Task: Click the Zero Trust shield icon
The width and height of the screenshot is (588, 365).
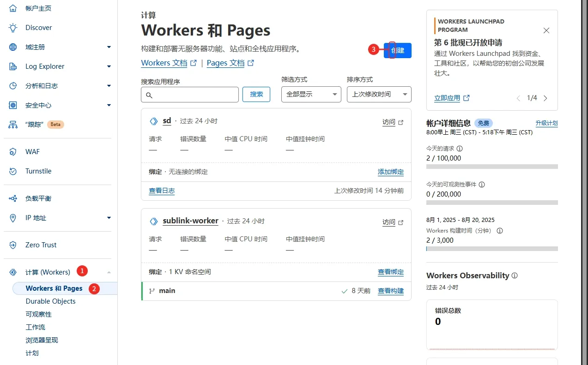Action: click(13, 245)
